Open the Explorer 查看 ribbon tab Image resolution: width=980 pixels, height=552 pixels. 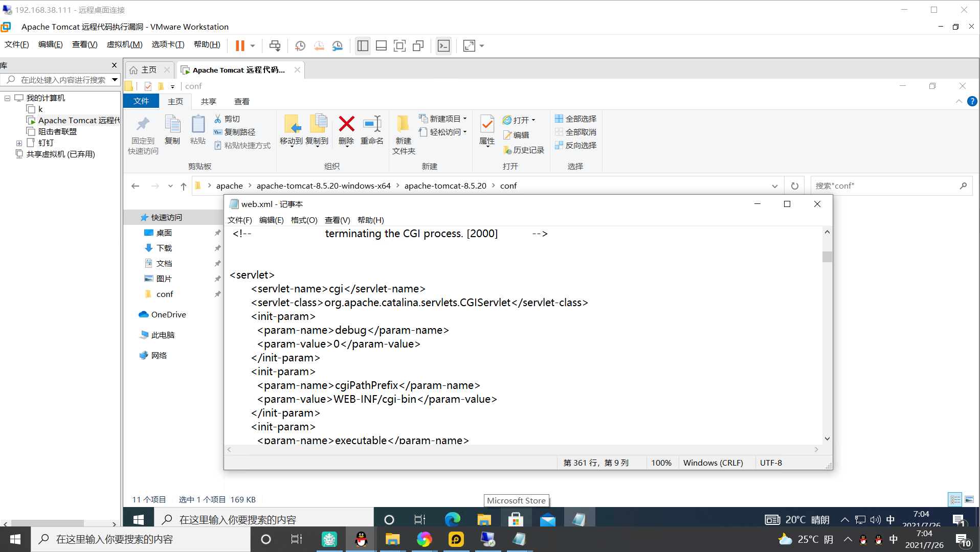pos(241,101)
